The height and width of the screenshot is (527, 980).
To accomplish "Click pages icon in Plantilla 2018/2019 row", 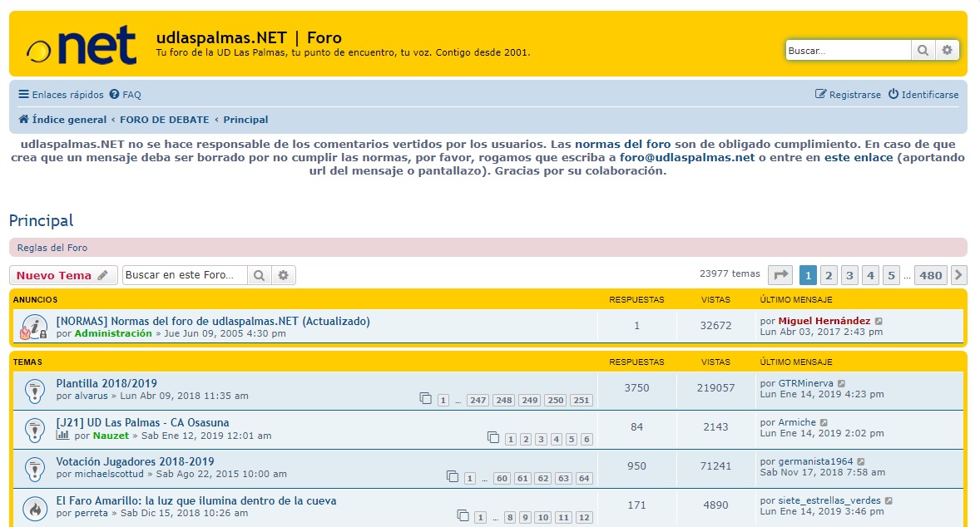I will point(426,398).
